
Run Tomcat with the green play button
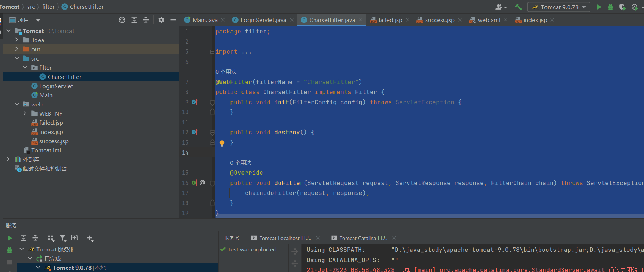click(599, 7)
